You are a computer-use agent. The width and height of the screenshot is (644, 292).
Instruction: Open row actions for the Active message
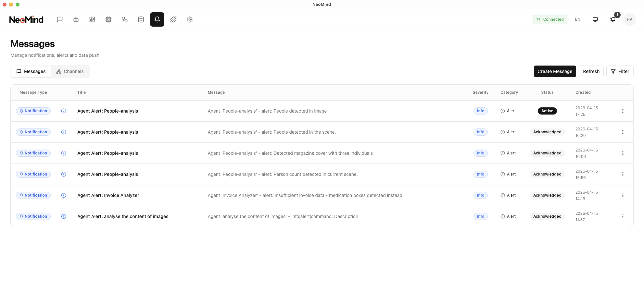(623, 111)
